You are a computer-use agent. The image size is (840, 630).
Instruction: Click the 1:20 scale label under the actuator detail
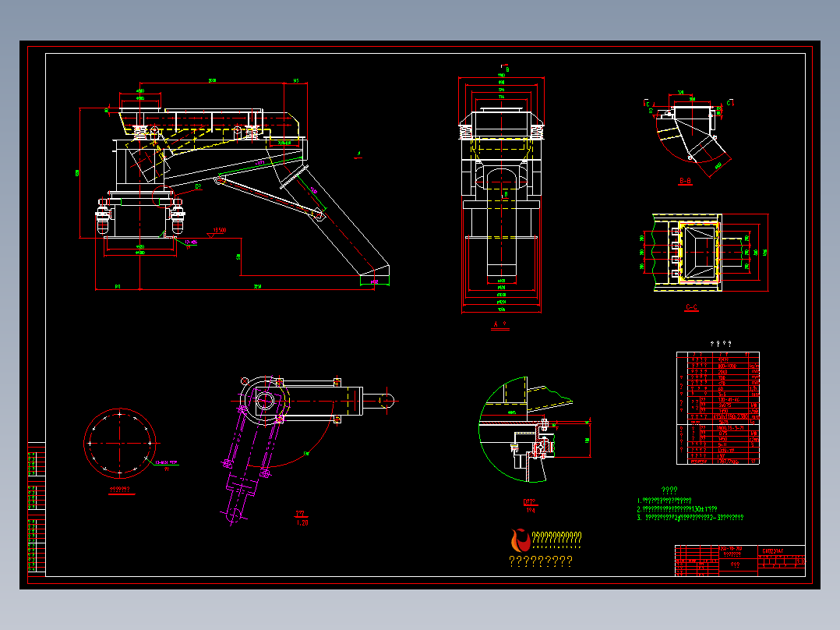click(302, 522)
